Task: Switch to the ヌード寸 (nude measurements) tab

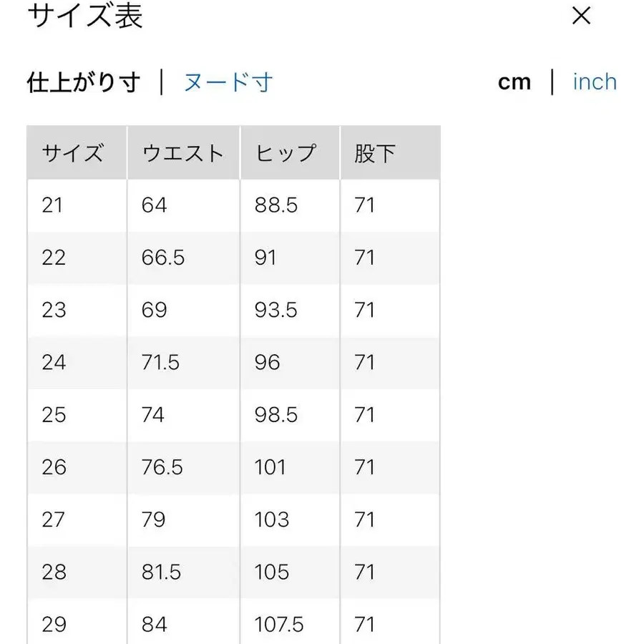Action: point(228,82)
